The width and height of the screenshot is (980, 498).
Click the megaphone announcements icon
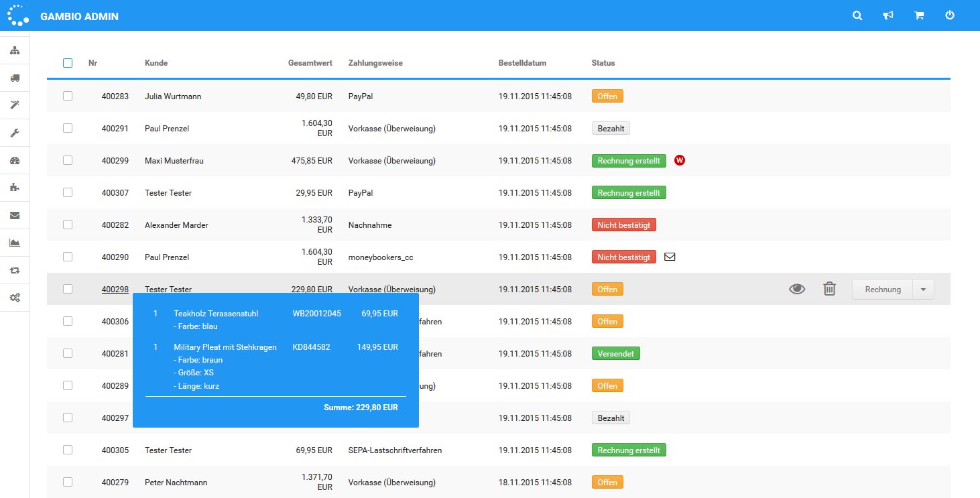coord(888,16)
